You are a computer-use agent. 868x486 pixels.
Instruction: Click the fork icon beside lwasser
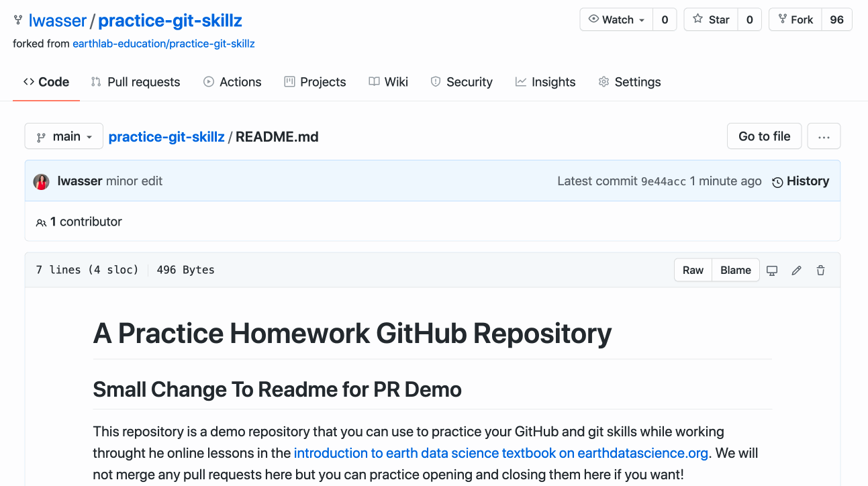(x=17, y=20)
